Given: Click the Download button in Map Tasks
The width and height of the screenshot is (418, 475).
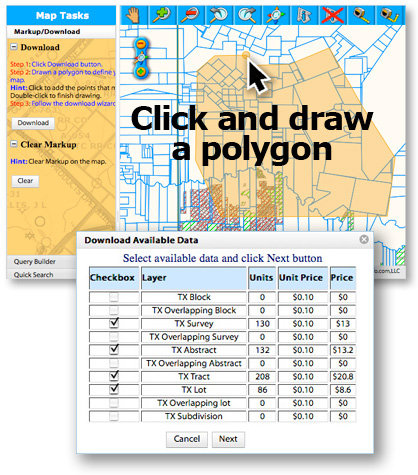Looking at the screenshot, I should pos(33,123).
